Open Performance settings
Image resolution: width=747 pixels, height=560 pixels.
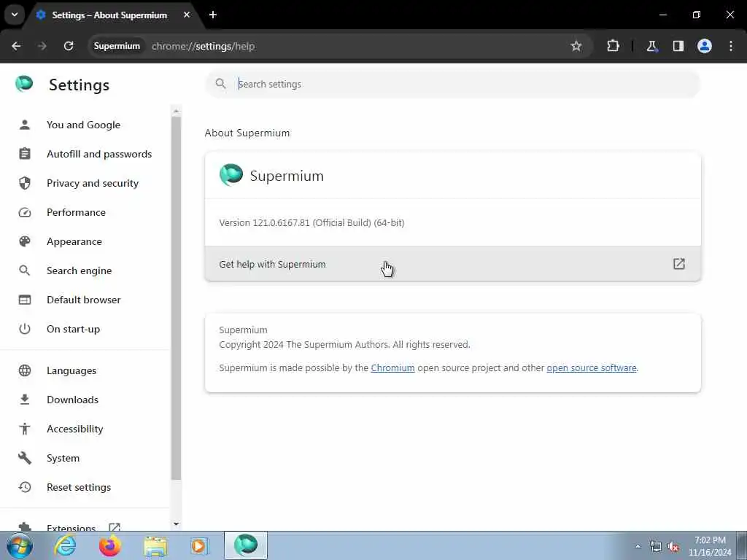click(x=76, y=212)
